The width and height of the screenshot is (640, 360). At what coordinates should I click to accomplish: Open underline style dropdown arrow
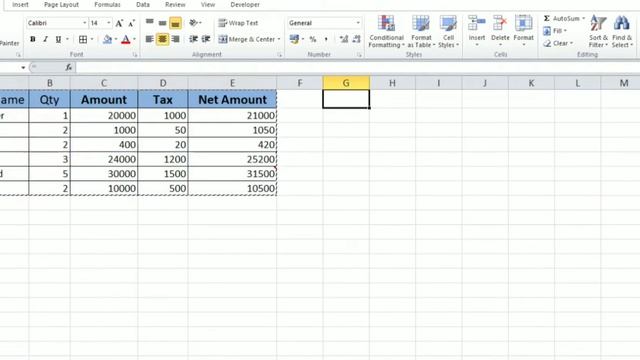pyautogui.click(x=67, y=39)
